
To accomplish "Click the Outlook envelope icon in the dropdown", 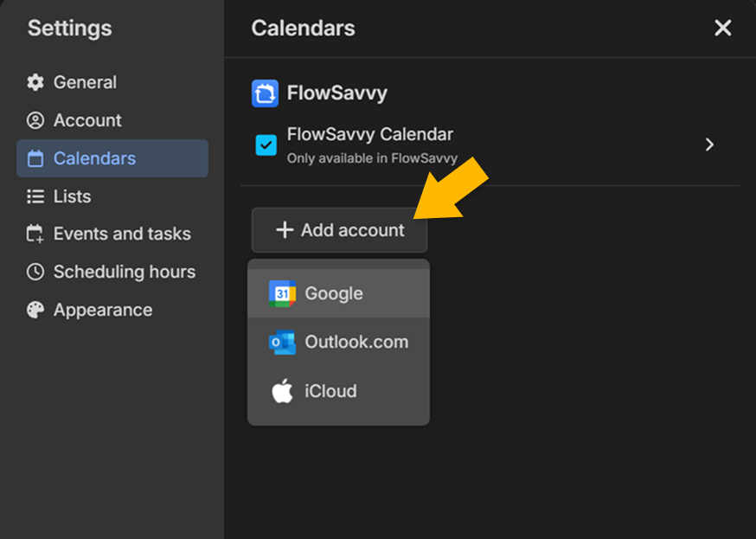I will coord(282,342).
